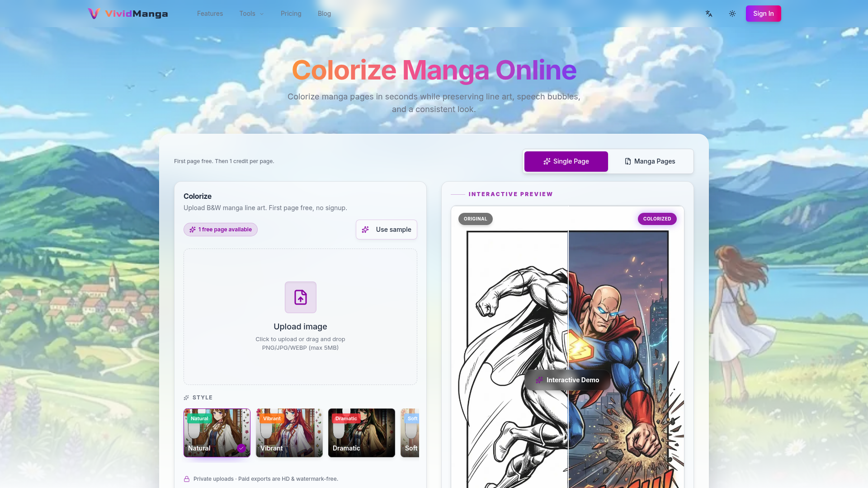
Task: Click the Use sample button
Action: point(387,230)
